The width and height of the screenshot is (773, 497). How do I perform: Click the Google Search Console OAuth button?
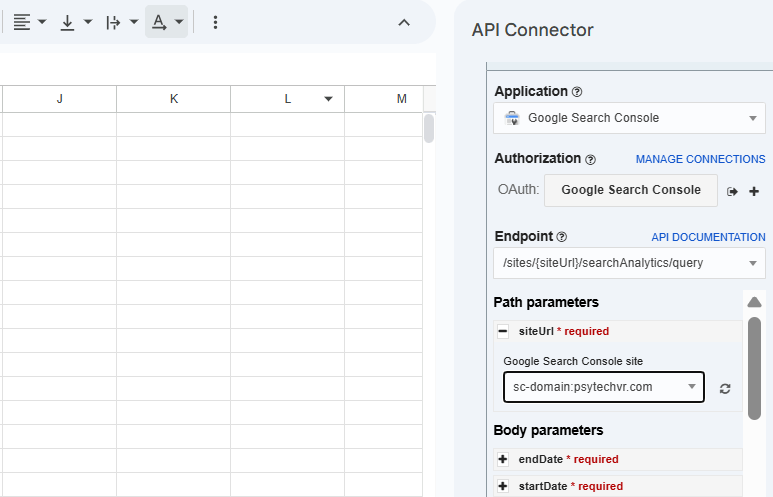630,190
